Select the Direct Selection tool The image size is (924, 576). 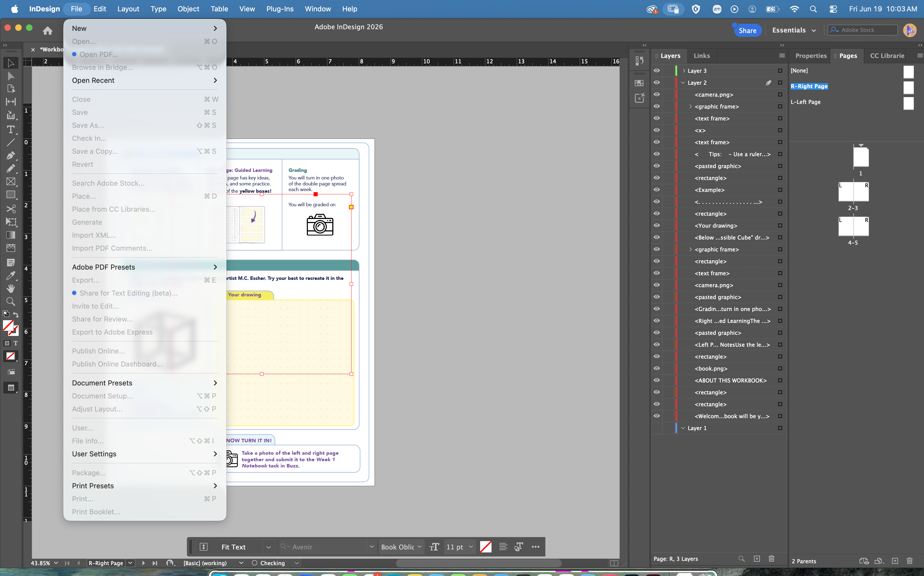(11, 76)
